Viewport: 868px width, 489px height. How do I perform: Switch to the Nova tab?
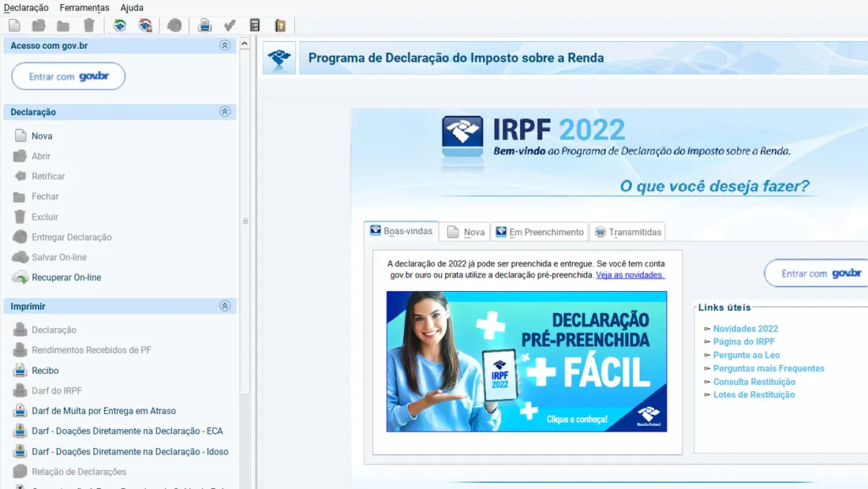pyautogui.click(x=465, y=232)
